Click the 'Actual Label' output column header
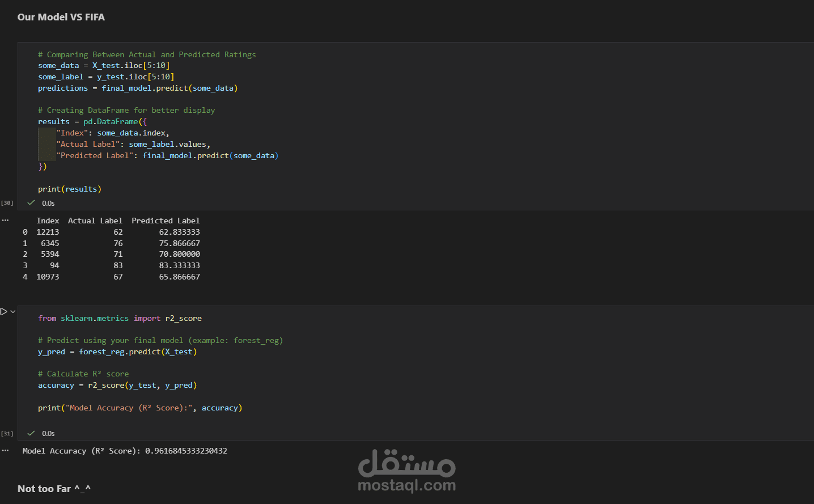Image resolution: width=814 pixels, height=504 pixels. tap(95, 221)
